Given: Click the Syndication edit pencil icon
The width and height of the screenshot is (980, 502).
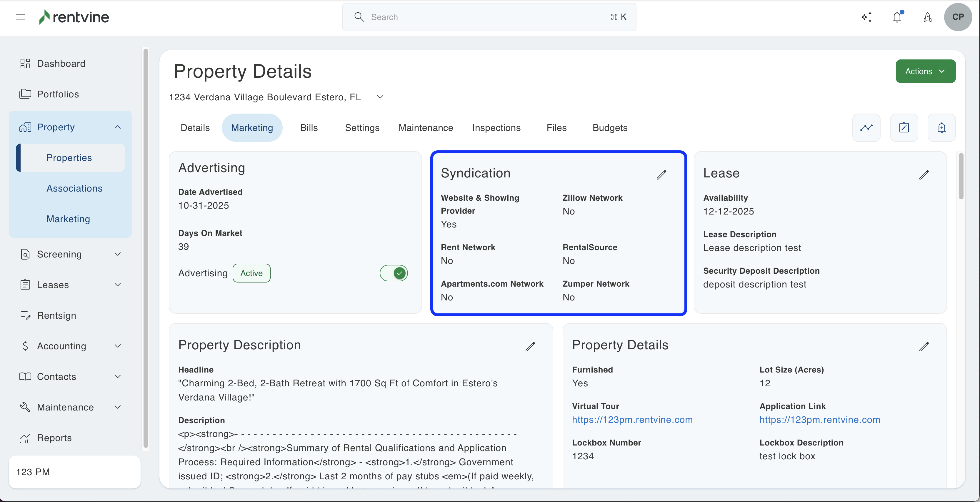Looking at the screenshot, I should (661, 175).
